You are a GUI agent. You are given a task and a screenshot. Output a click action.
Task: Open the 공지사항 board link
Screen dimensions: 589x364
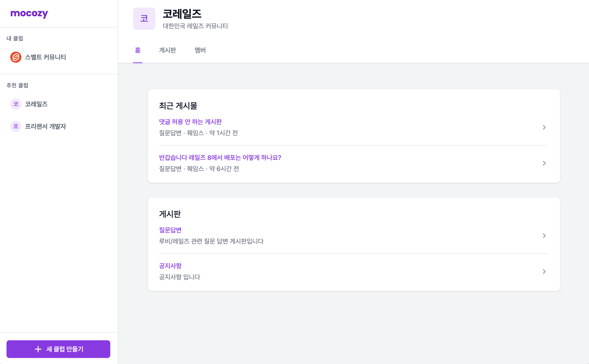click(x=170, y=266)
